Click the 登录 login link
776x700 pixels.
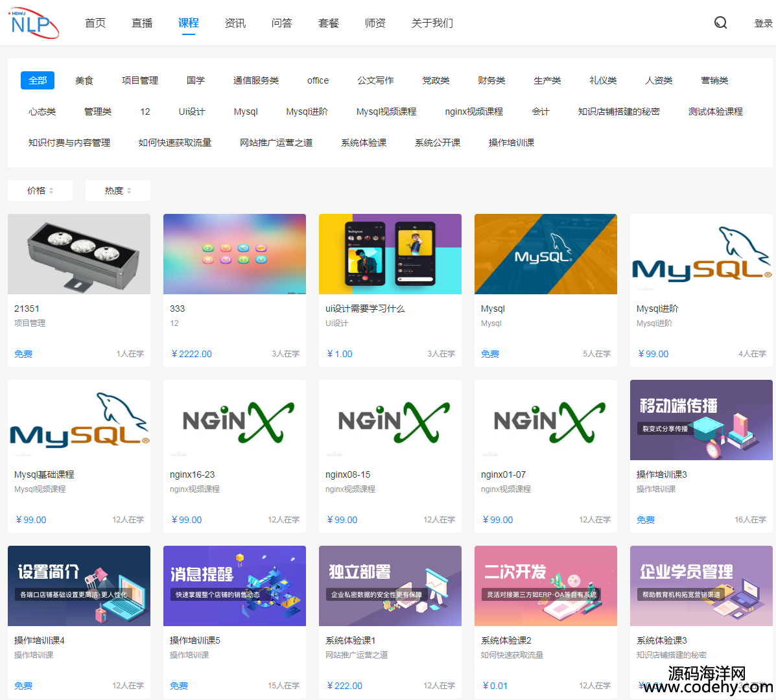click(x=763, y=23)
